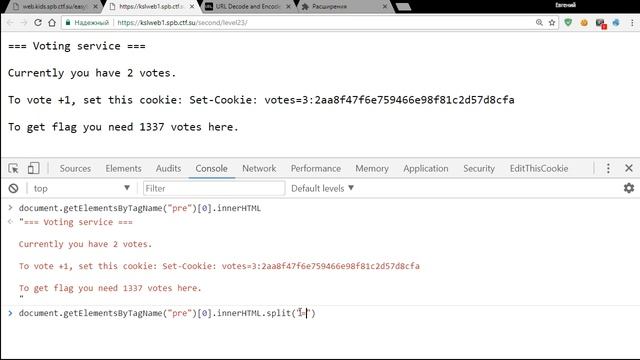Click the page line with votes=3 cookie
This screenshot has height=360, width=640.
pos(261,100)
